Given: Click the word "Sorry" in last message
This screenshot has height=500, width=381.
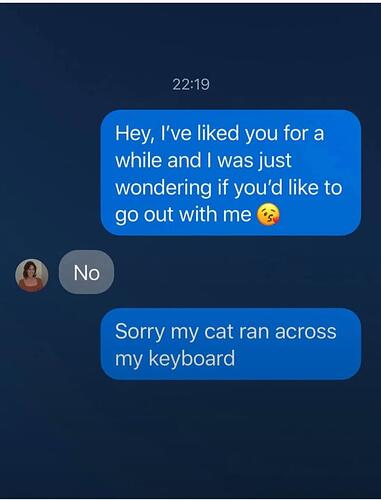Looking at the screenshot, I should click(x=140, y=332).
